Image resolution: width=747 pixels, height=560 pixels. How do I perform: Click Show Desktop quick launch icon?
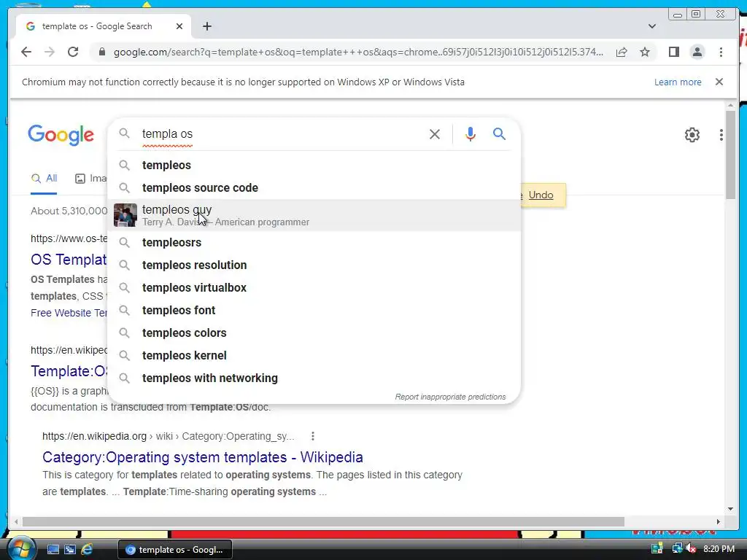[x=53, y=550]
